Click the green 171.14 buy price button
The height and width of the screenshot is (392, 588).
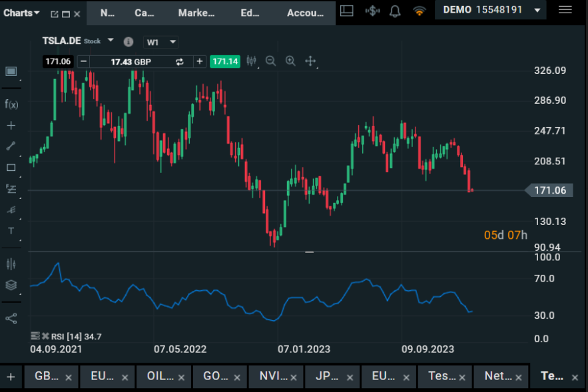(x=224, y=61)
